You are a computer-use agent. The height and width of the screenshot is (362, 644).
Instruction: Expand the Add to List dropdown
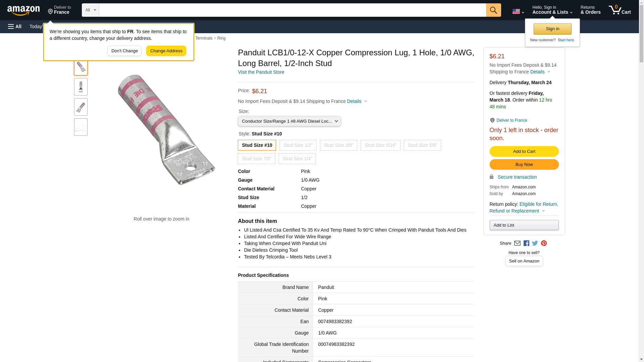point(524,225)
